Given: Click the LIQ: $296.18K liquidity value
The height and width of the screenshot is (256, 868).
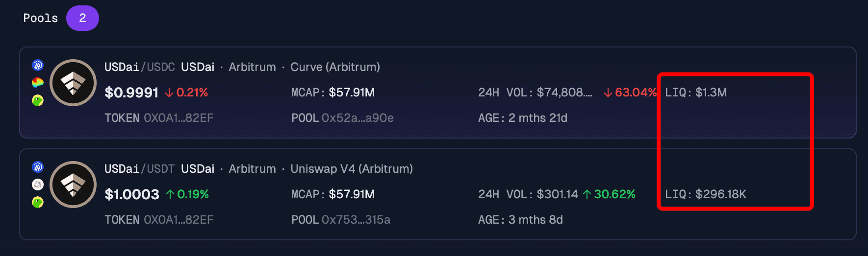Looking at the screenshot, I should point(706,194).
